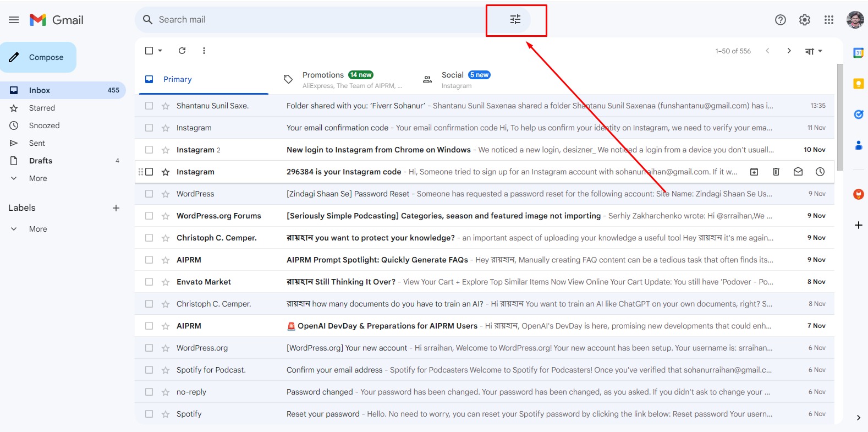Open the OpenAI DevDay AIPRM email
The height and width of the screenshot is (432, 868).
485,326
